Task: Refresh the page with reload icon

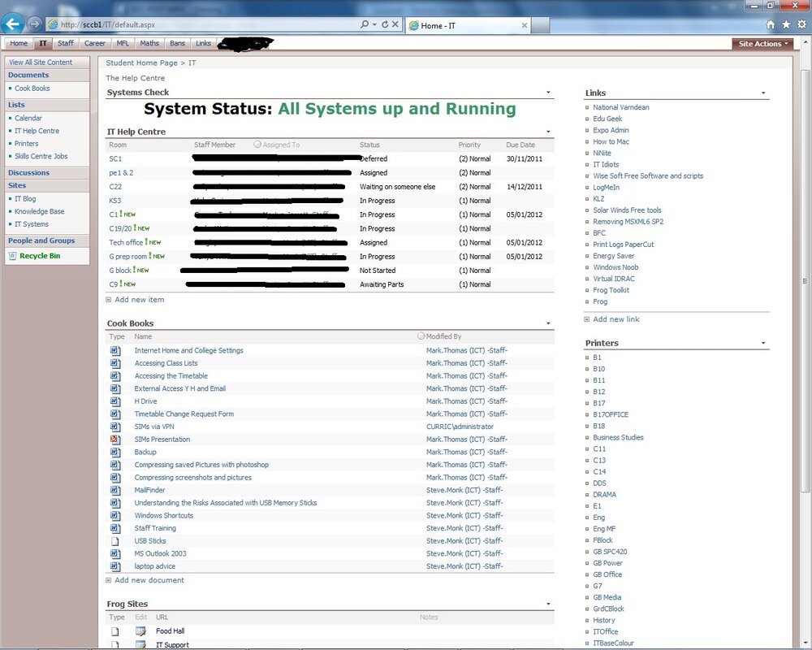Action: tap(385, 24)
